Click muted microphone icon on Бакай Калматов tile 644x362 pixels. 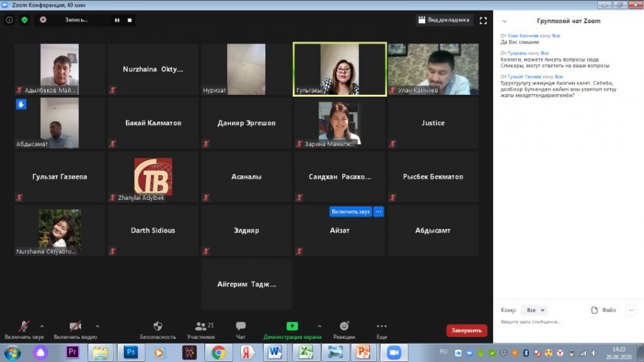[113, 144]
